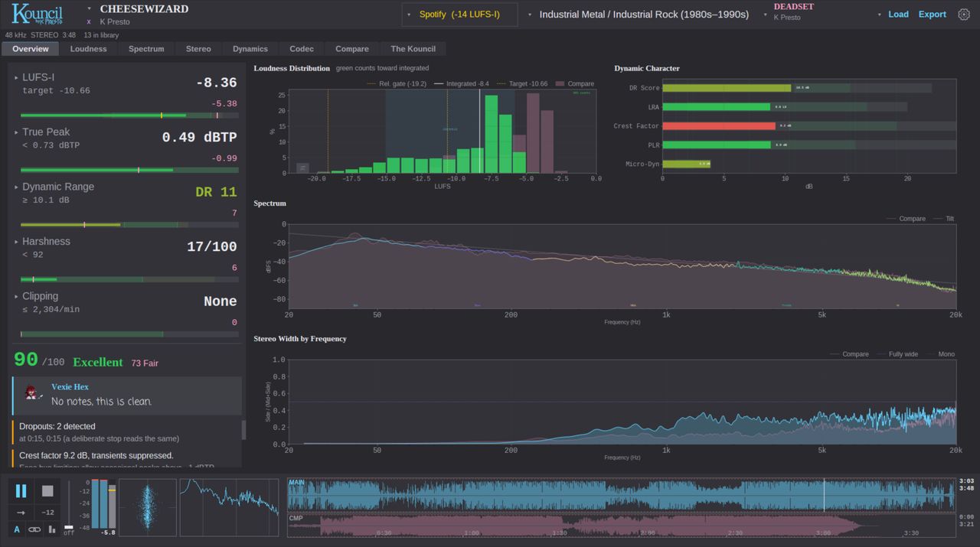The width and height of the screenshot is (980, 547).
Task: Click the Vexie Hex reviewer name
Action: coord(70,387)
